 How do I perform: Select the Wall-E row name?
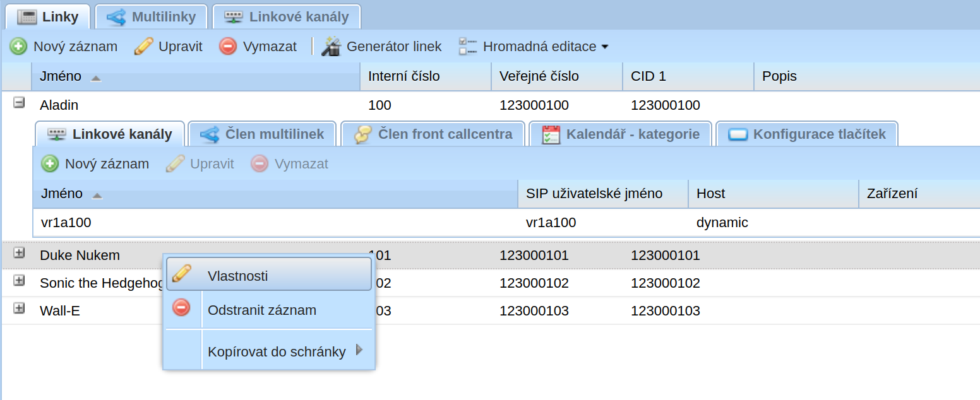point(60,311)
